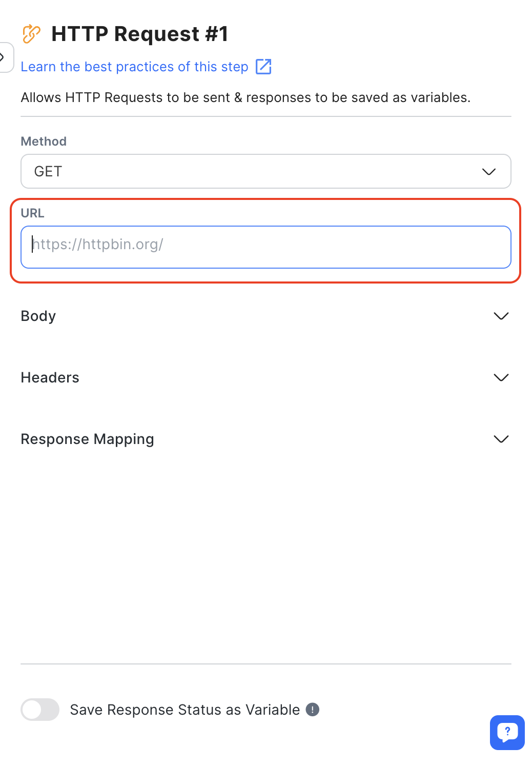This screenshot has height=767, width=532.
Task: Toggle the Save Response Status as Variable switch
Action: [40, 710]
